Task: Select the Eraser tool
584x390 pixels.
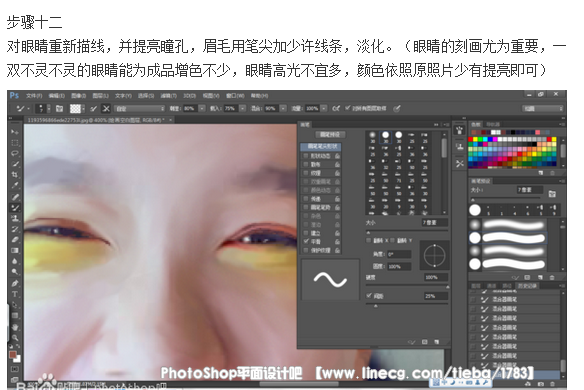Action: pos(15,240)
